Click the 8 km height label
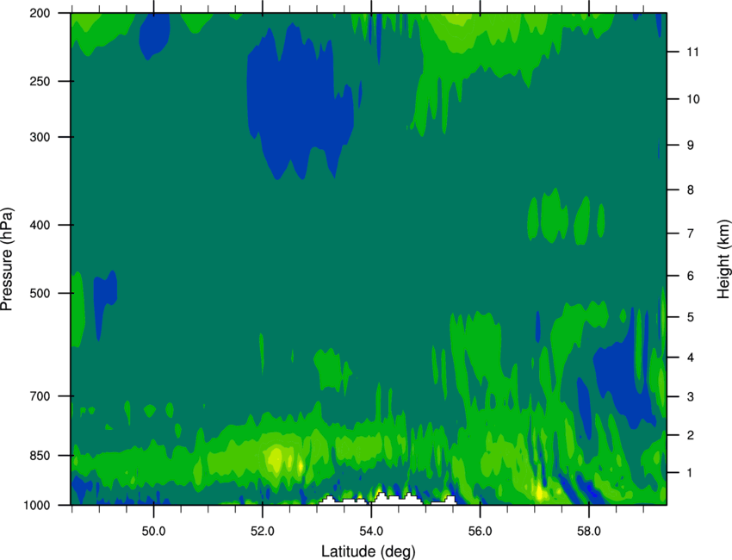This screenshot has width=732, height=560. coord(691,190)
